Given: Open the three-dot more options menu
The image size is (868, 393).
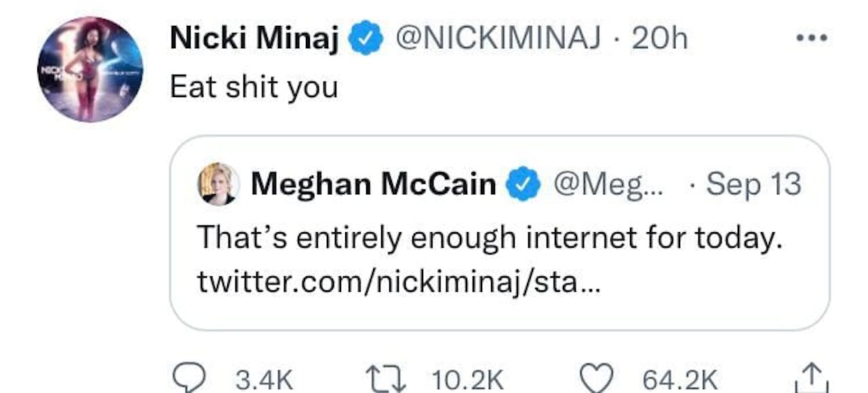Looking at the screenshot, I should click(812, 39).
